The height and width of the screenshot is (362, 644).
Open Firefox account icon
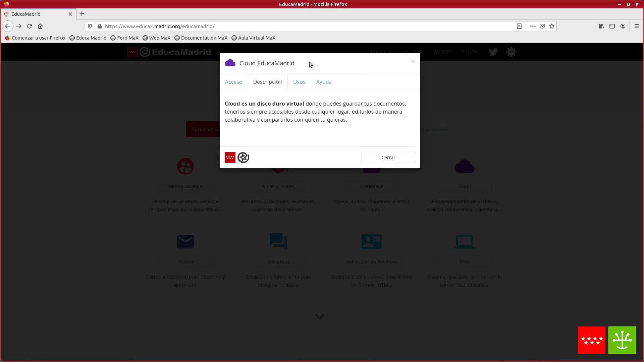[623, 26]
